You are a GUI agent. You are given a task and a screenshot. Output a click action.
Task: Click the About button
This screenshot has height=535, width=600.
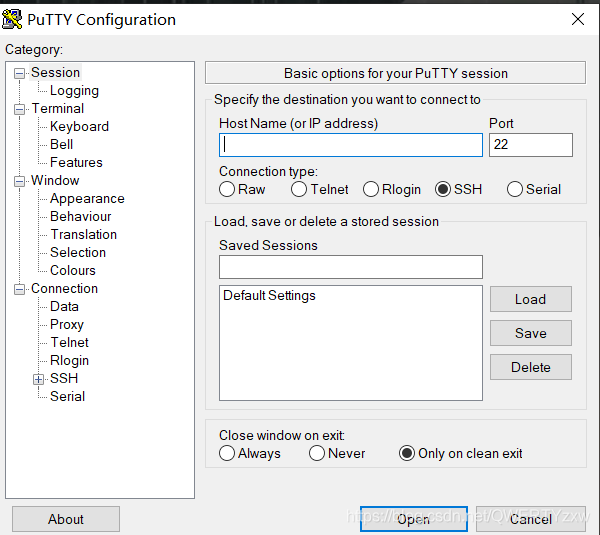coord(66,519)
